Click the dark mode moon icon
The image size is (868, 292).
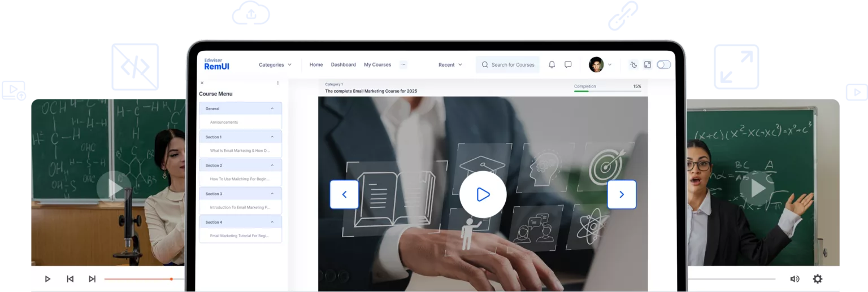click(633, 64)
